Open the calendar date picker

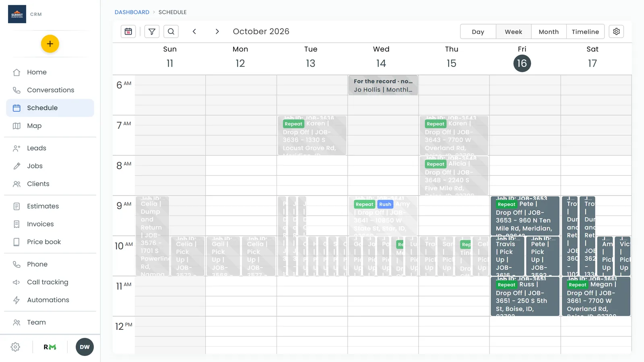128,31
